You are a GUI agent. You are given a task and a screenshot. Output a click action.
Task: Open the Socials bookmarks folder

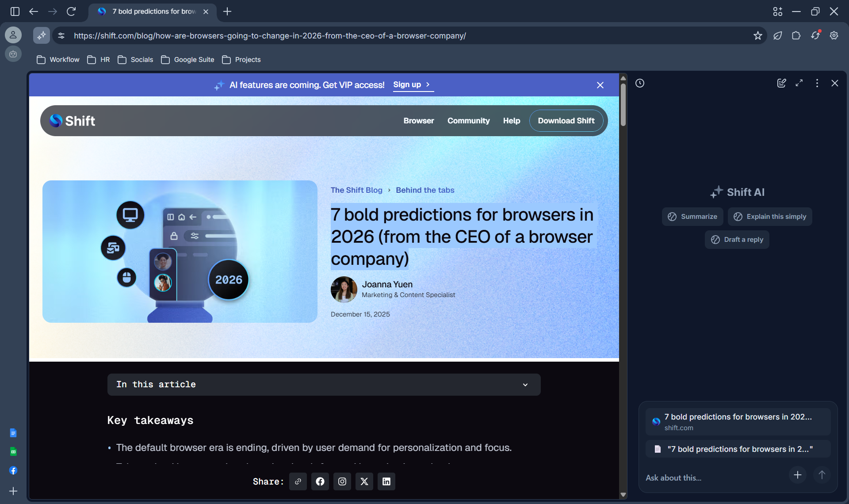(135, 60)
